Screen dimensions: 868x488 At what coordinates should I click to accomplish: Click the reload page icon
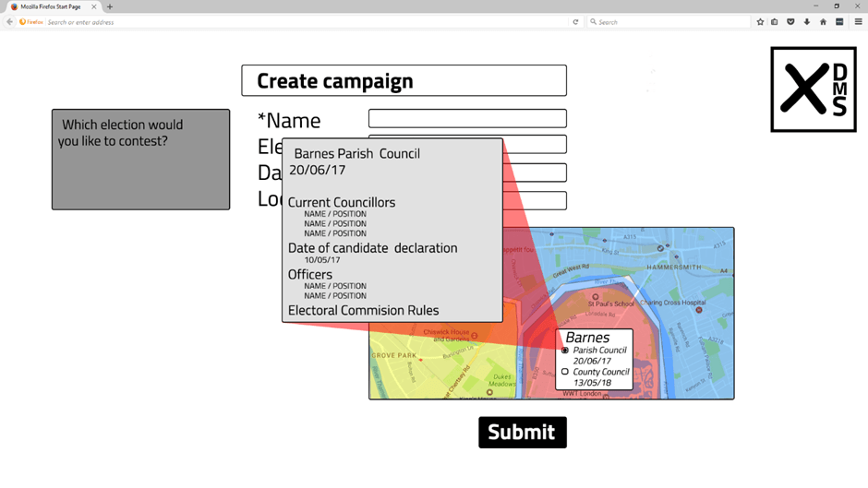[x=575, y=22]
